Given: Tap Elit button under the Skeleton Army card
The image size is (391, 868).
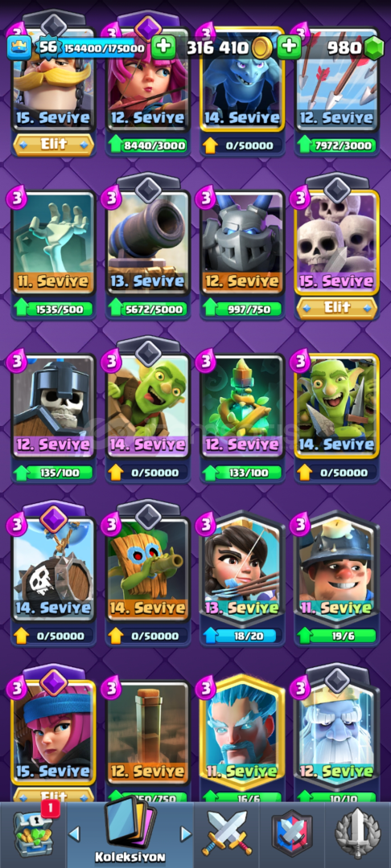Looking at the screenshot, I should coord(337,308).
